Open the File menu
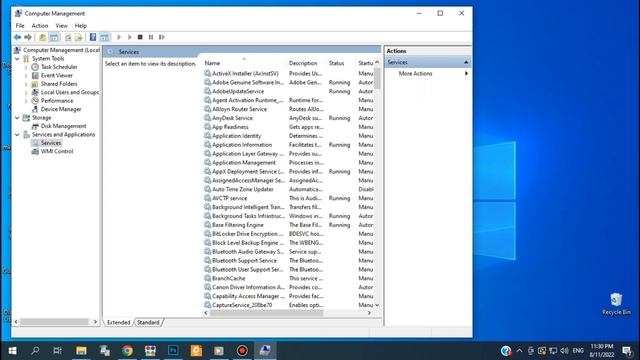Viewport: 640px width, 360px height. coord(20,26)
